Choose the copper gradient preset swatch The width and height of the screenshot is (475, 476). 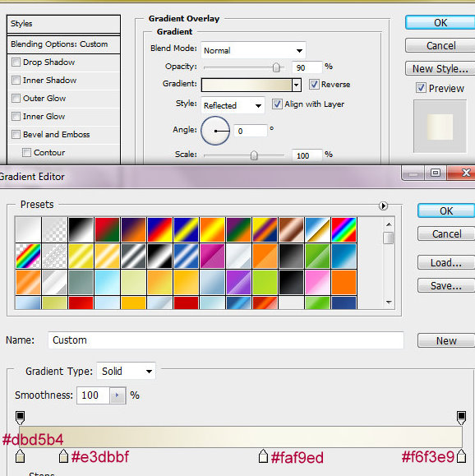tap(292, 230)
